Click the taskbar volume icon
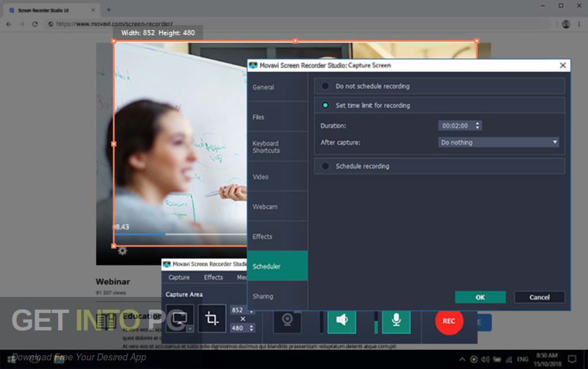 (485, 359)
